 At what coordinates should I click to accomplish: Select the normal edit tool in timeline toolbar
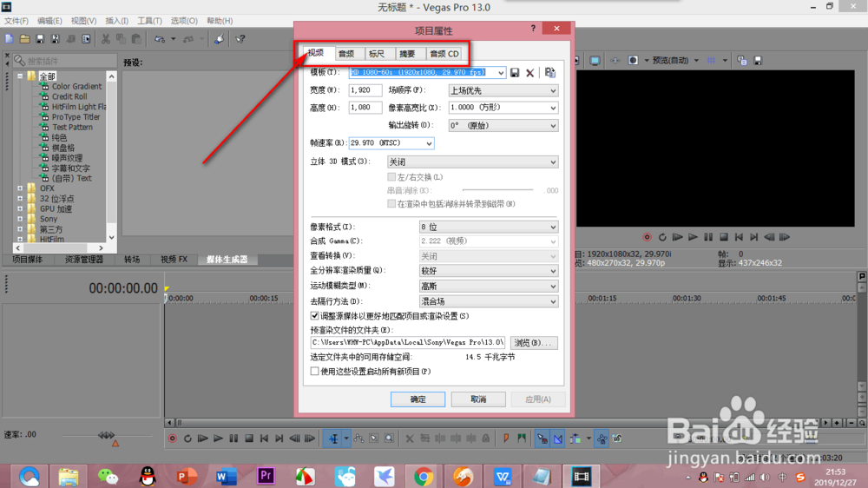tap(334, 439)
